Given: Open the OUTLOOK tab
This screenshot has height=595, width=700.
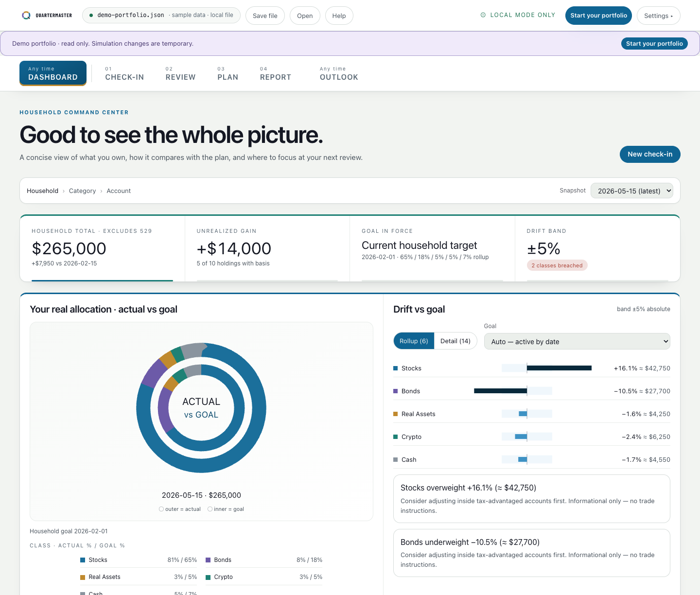Looking at the screenshot, I should coord(339,73).
